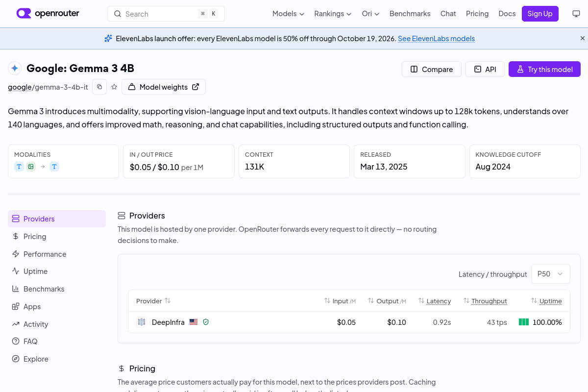Click the text output modality icon

(x=54, y=167)
